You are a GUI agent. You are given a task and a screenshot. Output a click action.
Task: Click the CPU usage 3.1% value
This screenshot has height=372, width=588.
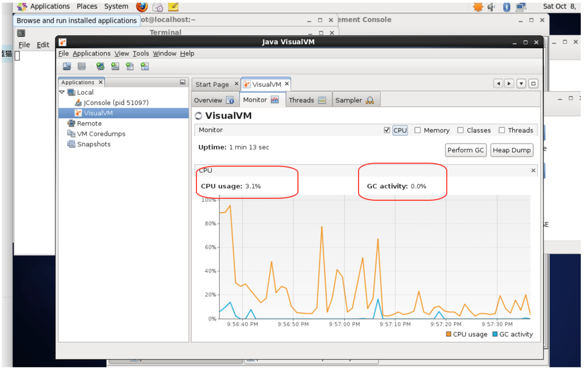[x=253, y=186]
